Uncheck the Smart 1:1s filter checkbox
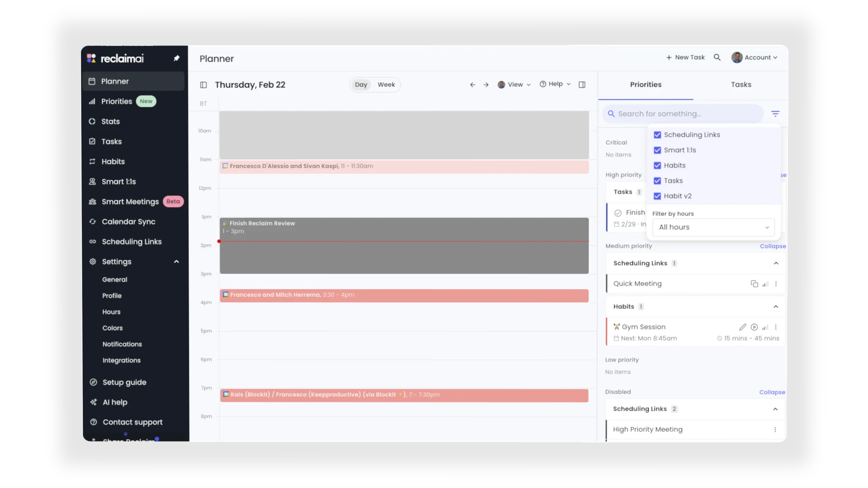 (657, 150)
